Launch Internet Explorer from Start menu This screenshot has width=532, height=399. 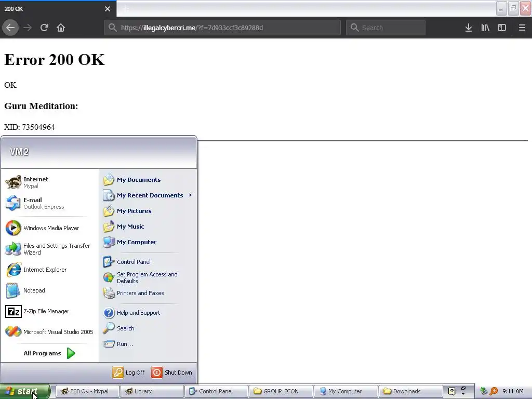click(x=49, y=270)
